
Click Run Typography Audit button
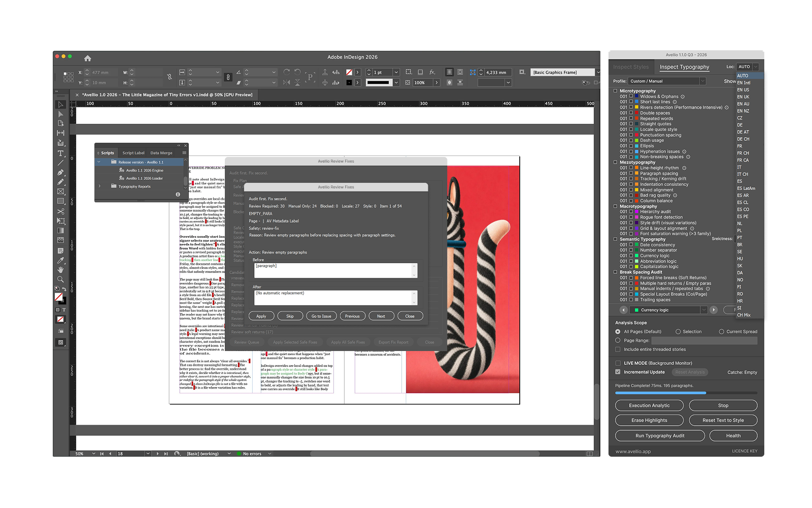click(660, 436)
